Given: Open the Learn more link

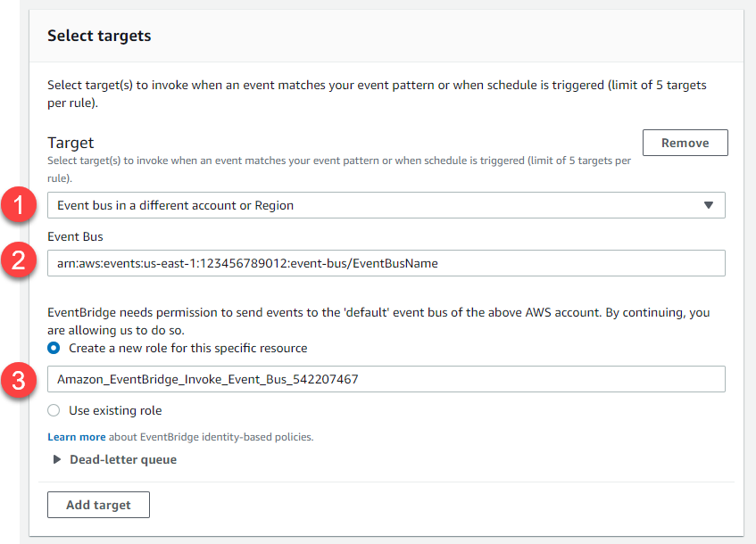Looking at the screenshot, I should point(76,437).
